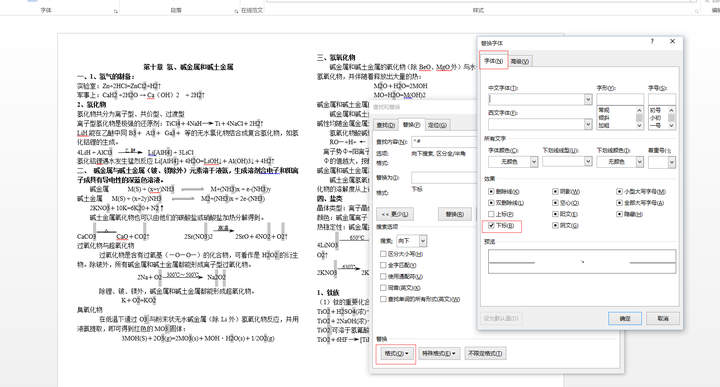Viewport: 720px width, 387px height.
Task: Click the document title 第十章 氢、碱金属和碱土金属
Action: coord(188,67)
